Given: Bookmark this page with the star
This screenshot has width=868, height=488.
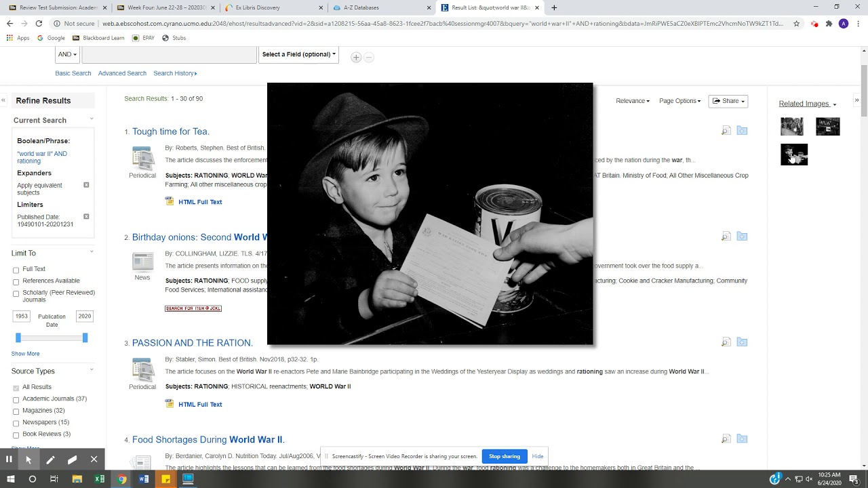Looking at the screenshot, I should [x=796, y=23].
